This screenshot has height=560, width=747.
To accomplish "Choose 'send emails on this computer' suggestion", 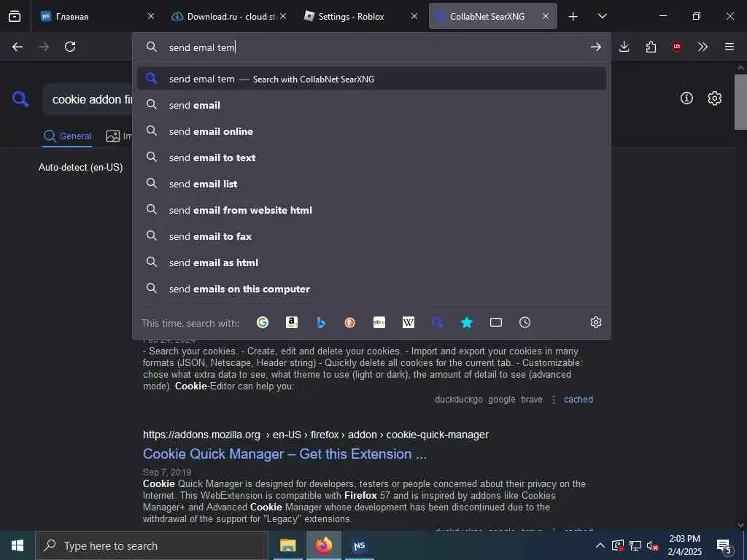I will point(371,289).
